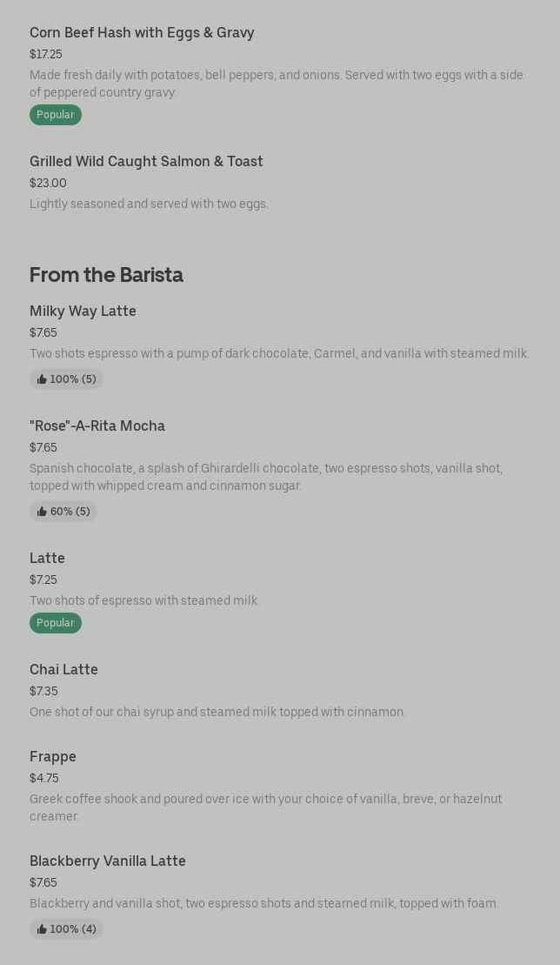This screenshot has width=560, height=965.
Task: Select Grilled Wild Caught Salmon & Toast
Action: 146,162
